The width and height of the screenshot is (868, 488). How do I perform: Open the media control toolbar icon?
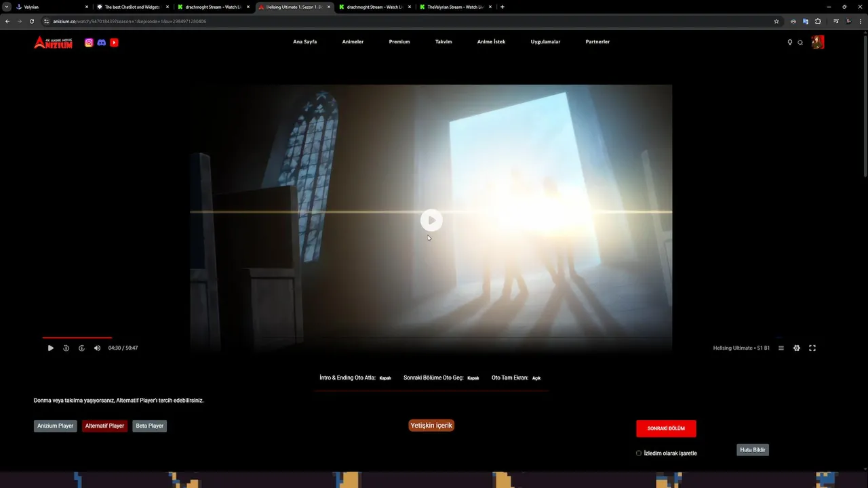[x=836, y=21]
